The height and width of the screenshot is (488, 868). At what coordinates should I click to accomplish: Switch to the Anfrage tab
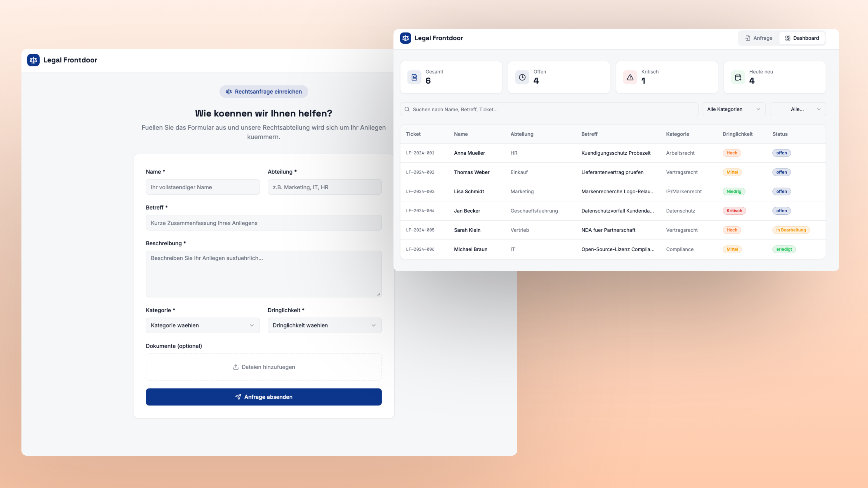759,38
